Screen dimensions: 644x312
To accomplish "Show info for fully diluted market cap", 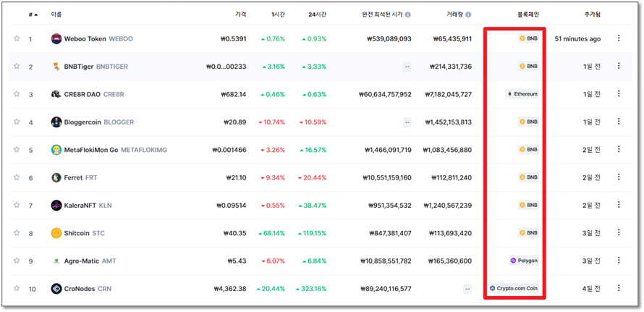I will tap(408, 14).
